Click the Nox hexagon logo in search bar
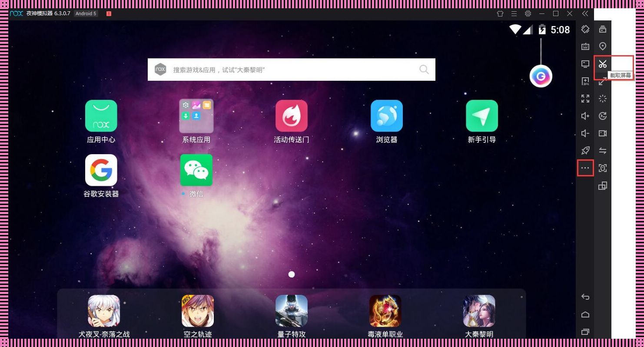The height and width of the screenshot is (347, 644). point(160,69)
